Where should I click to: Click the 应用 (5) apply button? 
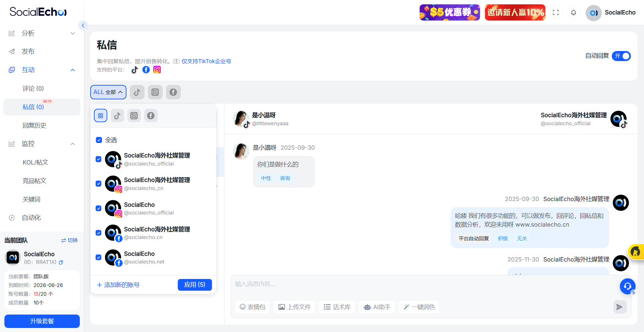tap(195, 285)
